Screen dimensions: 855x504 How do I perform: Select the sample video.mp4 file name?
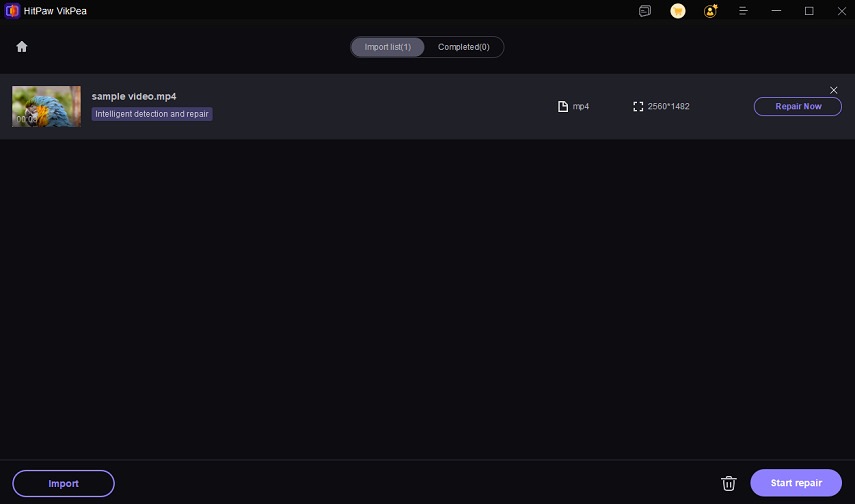click(x=134, y=96)
